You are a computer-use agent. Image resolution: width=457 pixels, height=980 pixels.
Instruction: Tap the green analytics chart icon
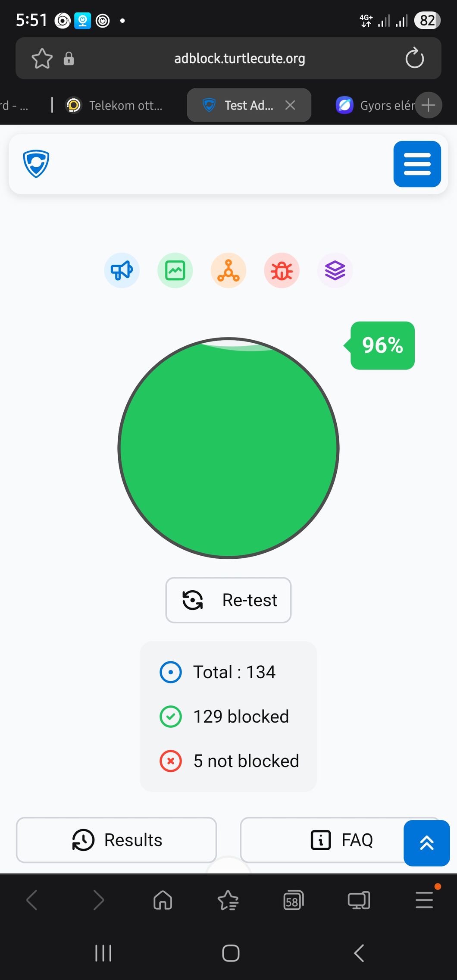(x=175, y=270)
